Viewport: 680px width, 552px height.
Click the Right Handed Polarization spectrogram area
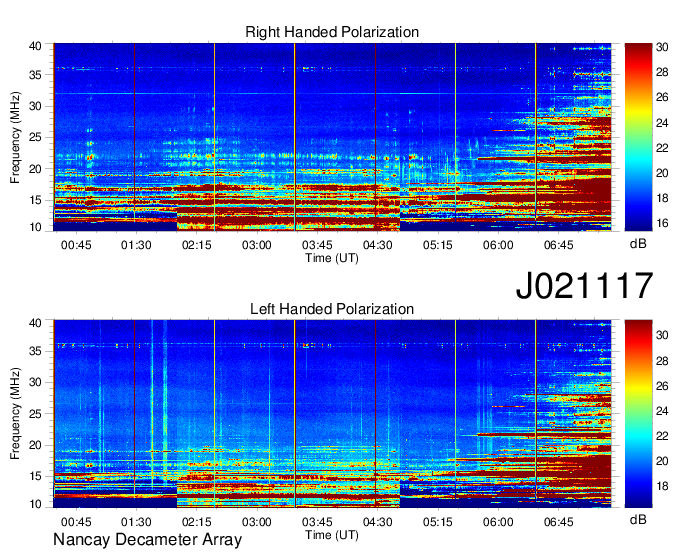(332, 137)
